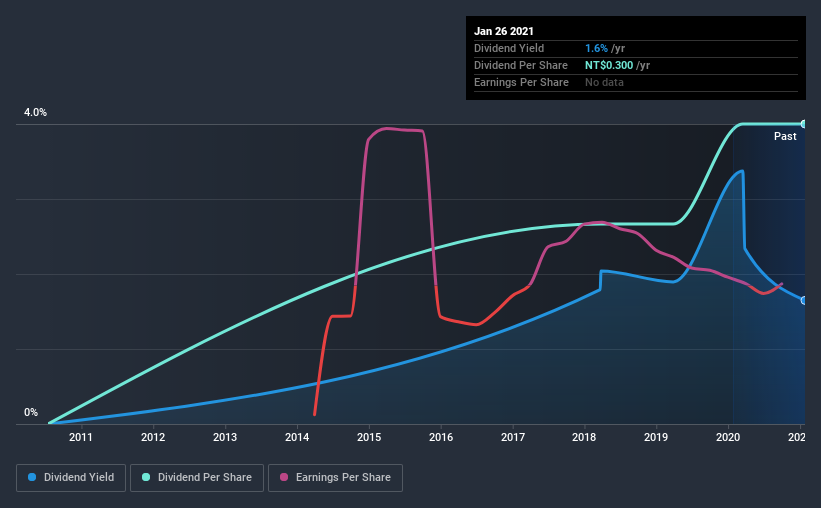Click the 2016 x-axis label
The height and width of the screenshot is (508, 821).
[441, 437]
